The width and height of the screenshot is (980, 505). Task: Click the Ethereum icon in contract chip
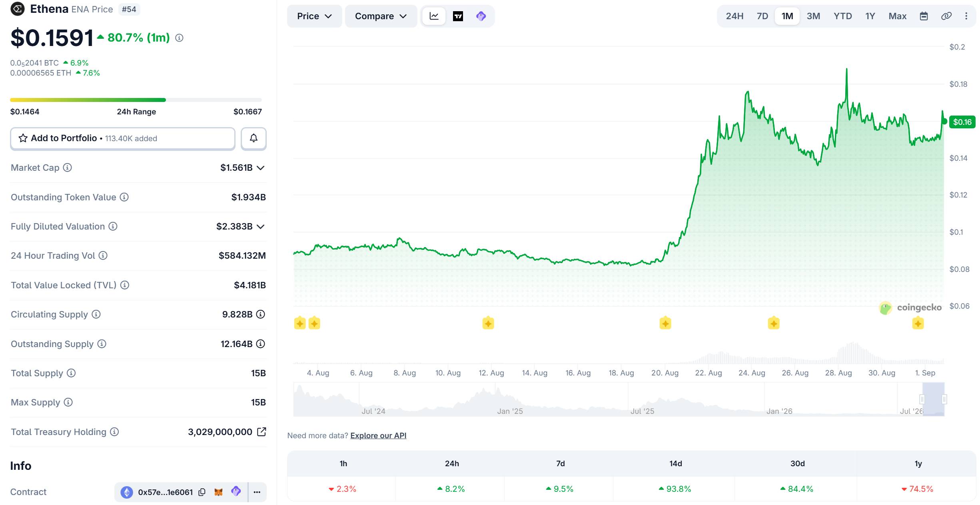pos(127,492)
